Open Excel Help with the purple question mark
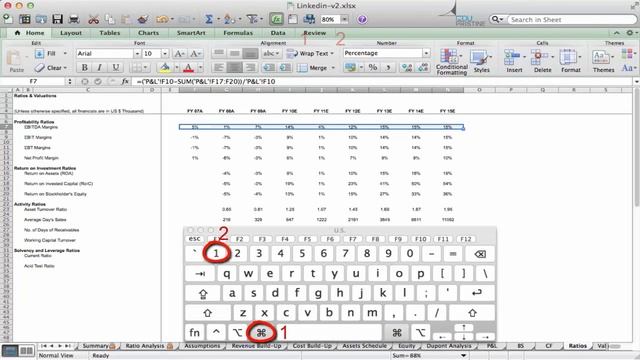The image size is (640, 360). [x=362, y=19]
